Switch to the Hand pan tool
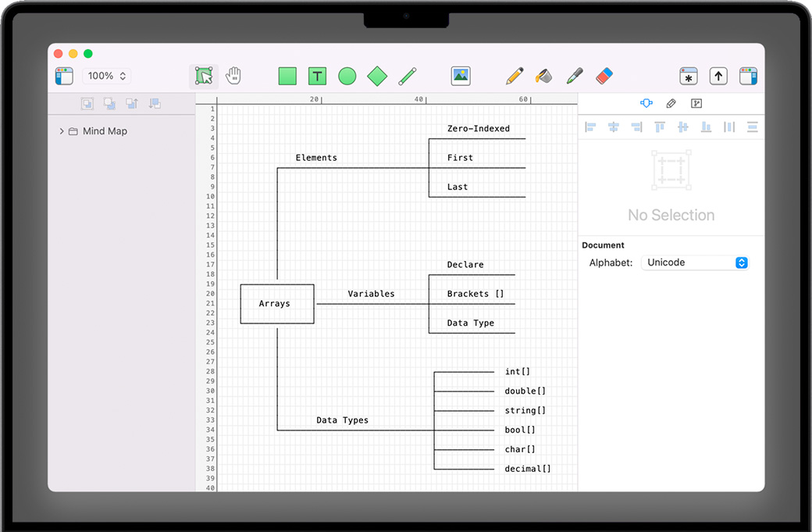 click(x=233, y=76)
